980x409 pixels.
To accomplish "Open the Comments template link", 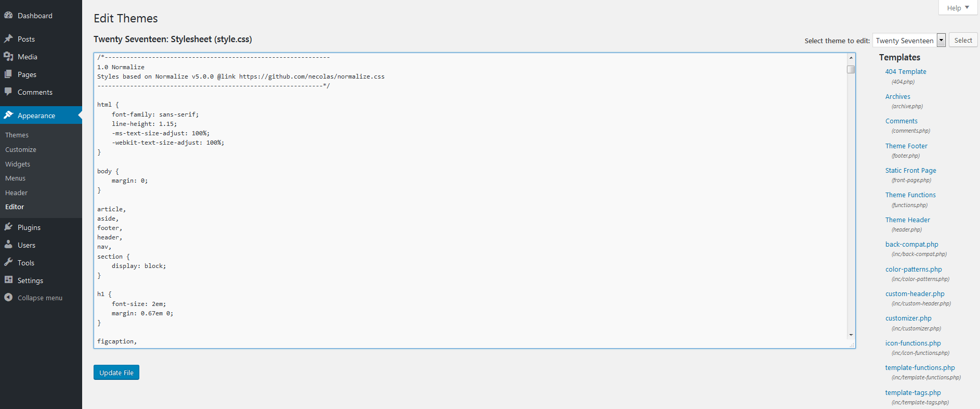I will coord(901,121).
